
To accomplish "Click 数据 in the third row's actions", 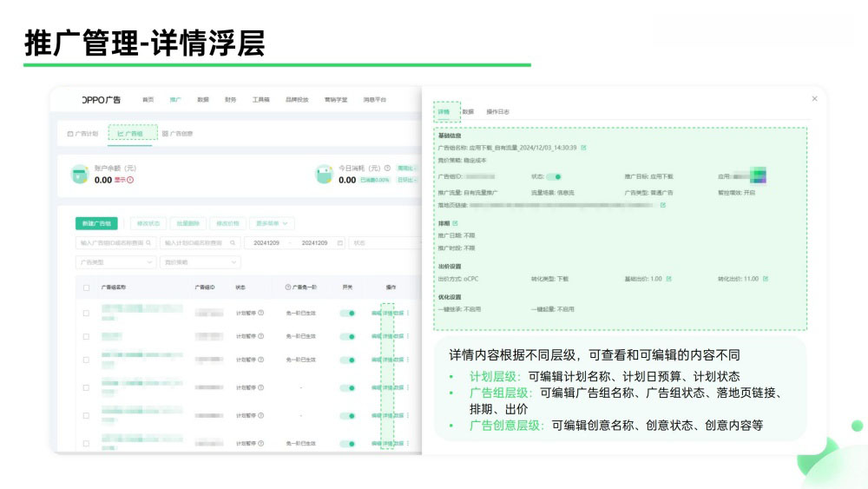I will coord(398,360).
